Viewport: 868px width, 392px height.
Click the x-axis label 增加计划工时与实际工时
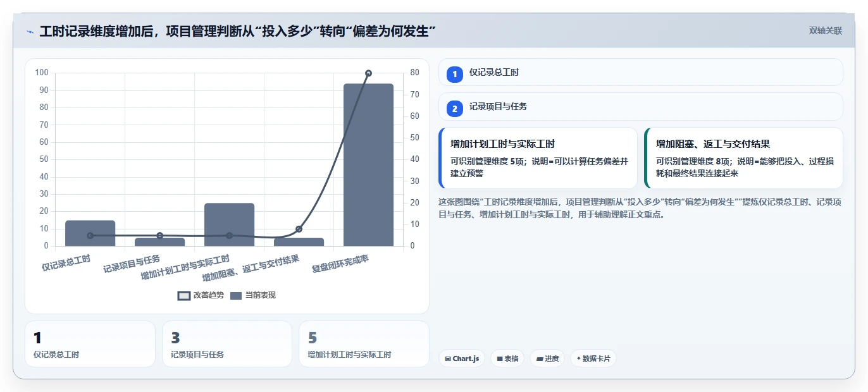click(185, 267)
